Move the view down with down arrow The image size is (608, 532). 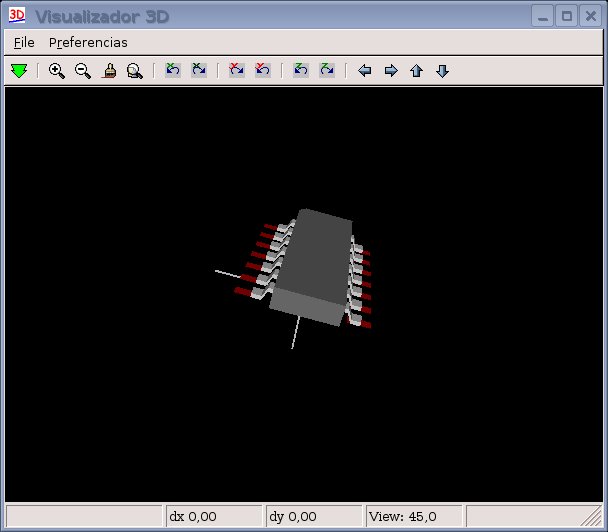click(443, 71)
